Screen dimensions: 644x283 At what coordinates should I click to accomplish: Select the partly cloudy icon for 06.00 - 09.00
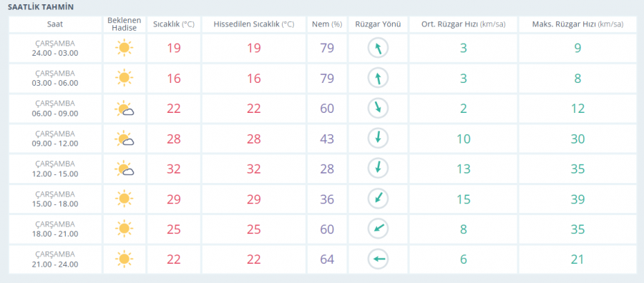[x=125, y=109]
